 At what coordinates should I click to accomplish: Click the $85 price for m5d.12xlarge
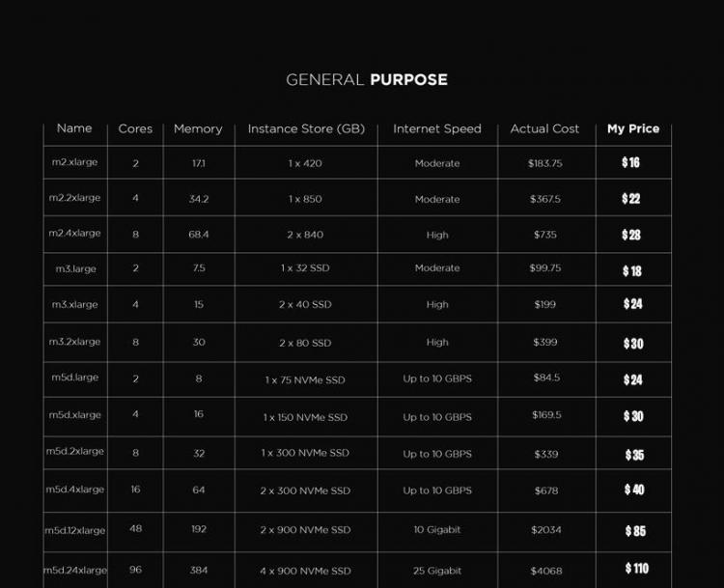[635, 531]
